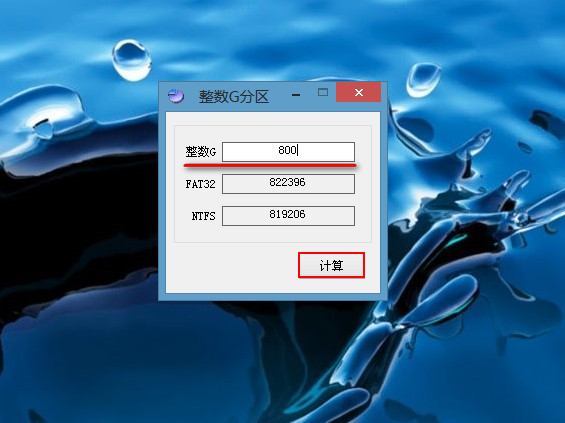Image resolution: width=565 pixels, height=423 pixels.
Task: Focus the 整数G input field containing 800
Action: pyautogui.click(x=288, y=151)
